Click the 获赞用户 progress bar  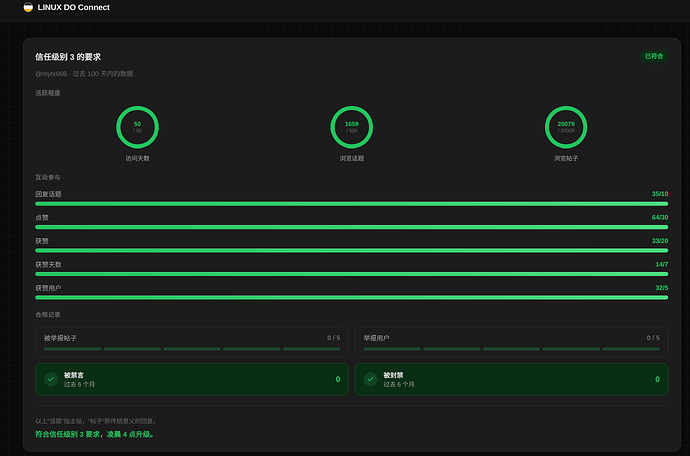[352, 298]
